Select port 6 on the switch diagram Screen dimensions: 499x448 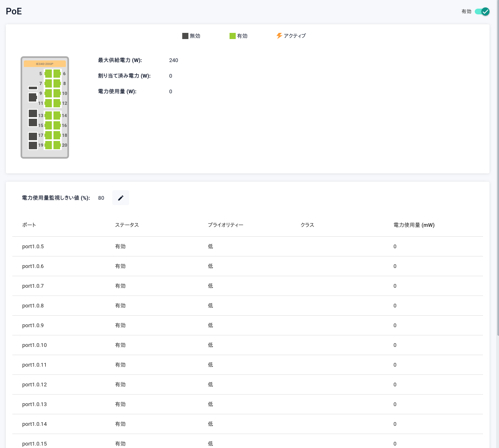pyautogui.click(x=57, y=74)
